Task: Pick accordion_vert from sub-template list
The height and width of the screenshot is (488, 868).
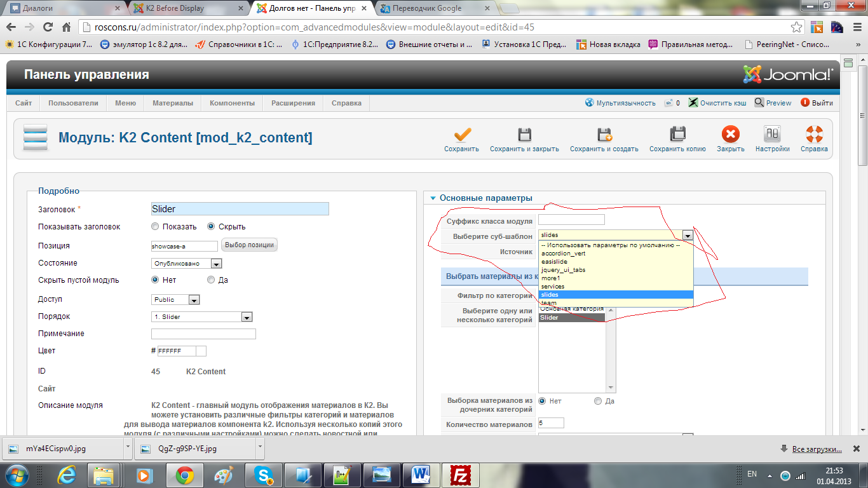Action: 563,254
